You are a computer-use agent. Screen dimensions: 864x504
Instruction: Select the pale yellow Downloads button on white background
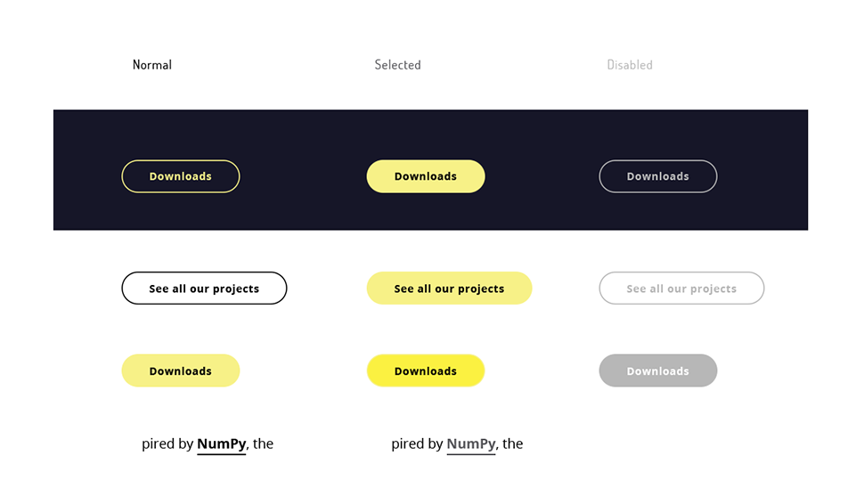point(181,371)
